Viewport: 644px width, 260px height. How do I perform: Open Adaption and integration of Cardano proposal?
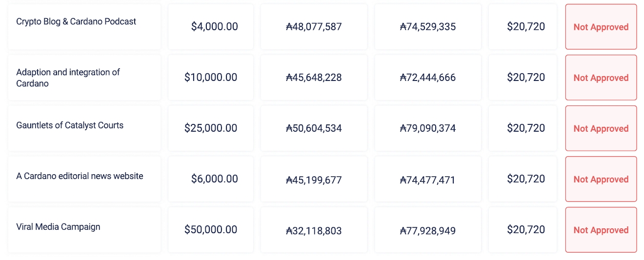[68, 78]
